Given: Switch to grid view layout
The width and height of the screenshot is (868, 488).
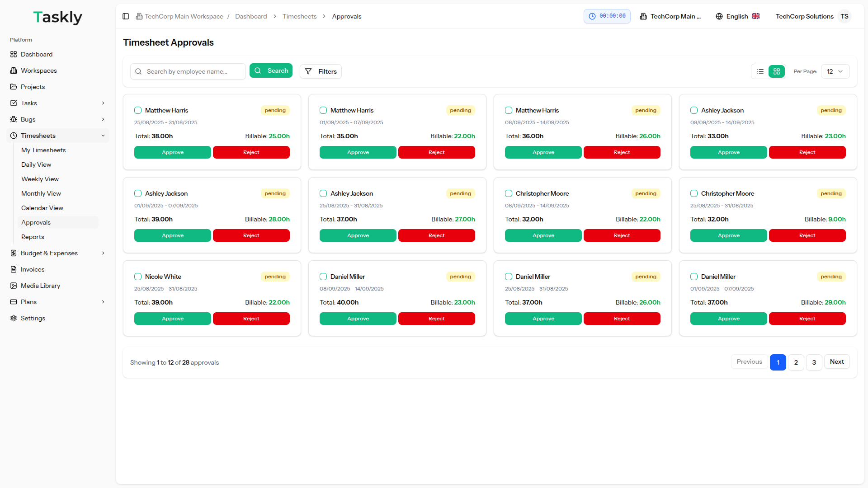Looking at the screenshot, I should [777, 71].
